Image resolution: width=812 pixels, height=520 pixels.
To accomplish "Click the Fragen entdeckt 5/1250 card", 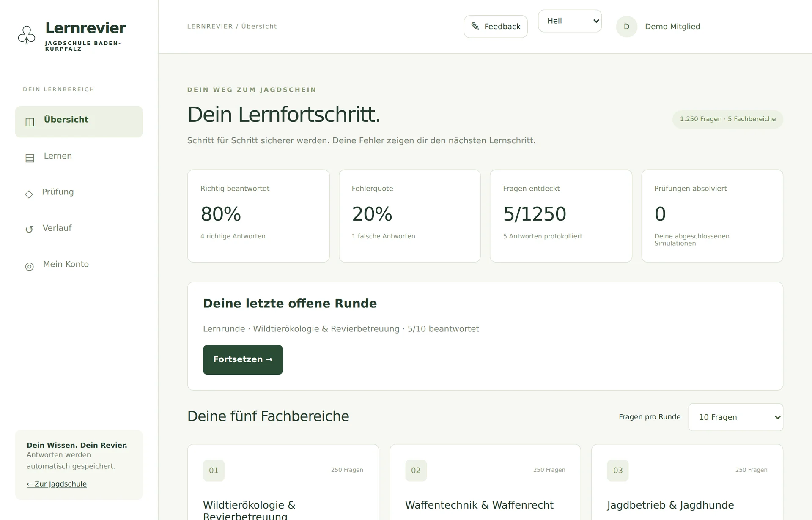I will (561, 216).
